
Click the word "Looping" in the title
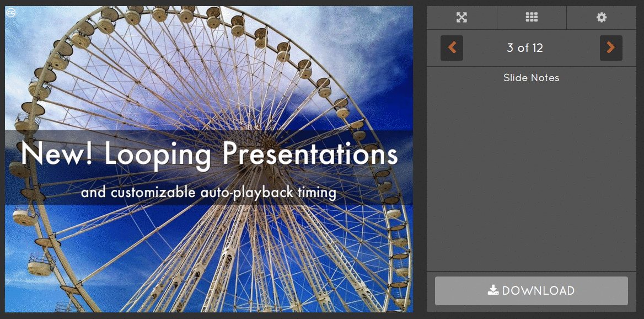point(158,154)
